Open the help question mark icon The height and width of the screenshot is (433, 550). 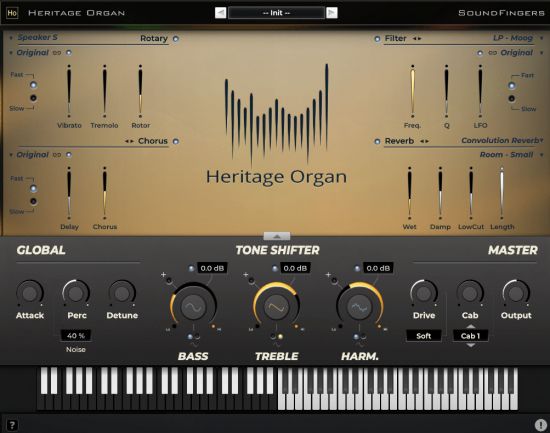12,425
